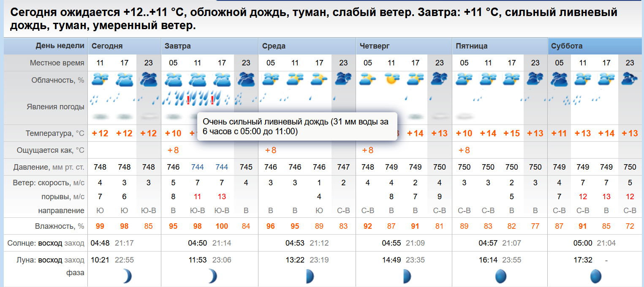
Task: Click the crescent moon phase icon under Сегодня
Action: [126, 276]
